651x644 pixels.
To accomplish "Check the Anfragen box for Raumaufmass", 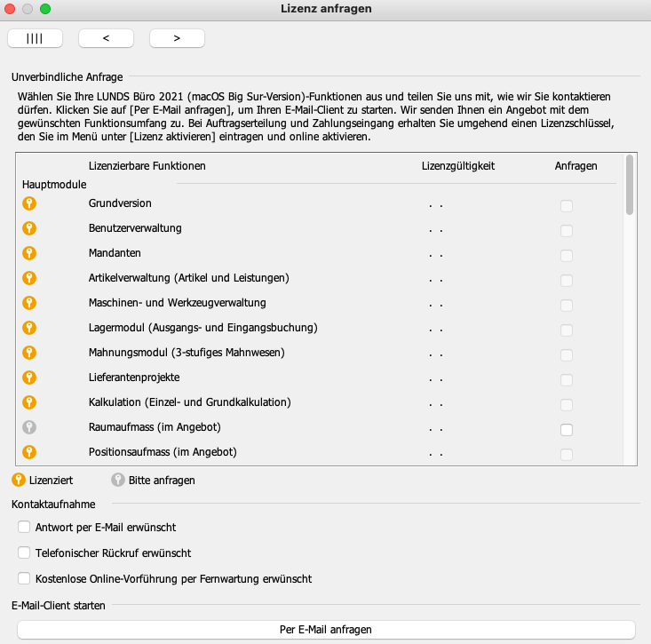I will pos(567,429).
